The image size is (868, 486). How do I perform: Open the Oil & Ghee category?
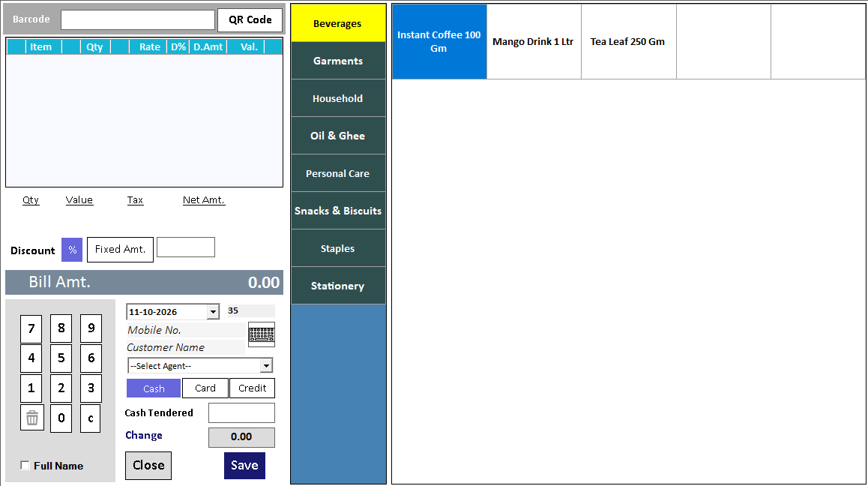(x=338, y=136)
